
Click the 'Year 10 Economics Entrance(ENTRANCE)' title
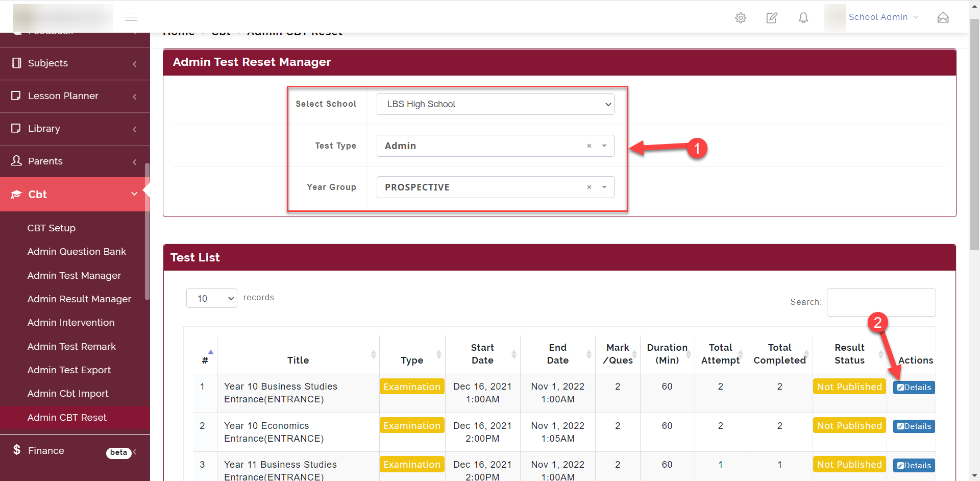coord(274,432)
